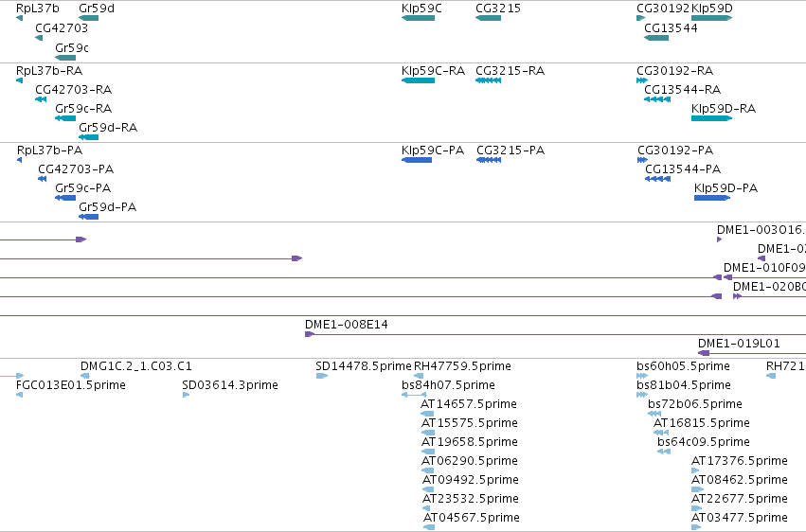806x532 pixels.
Task: Click the partially visible RH721 EST label
Action: tap(785, 366)
